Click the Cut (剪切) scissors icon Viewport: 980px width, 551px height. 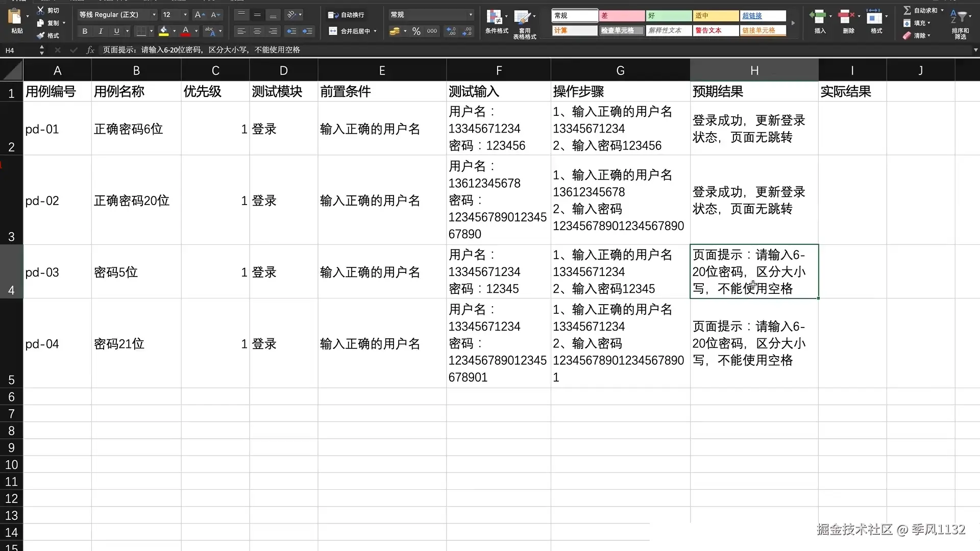point(40,10)
